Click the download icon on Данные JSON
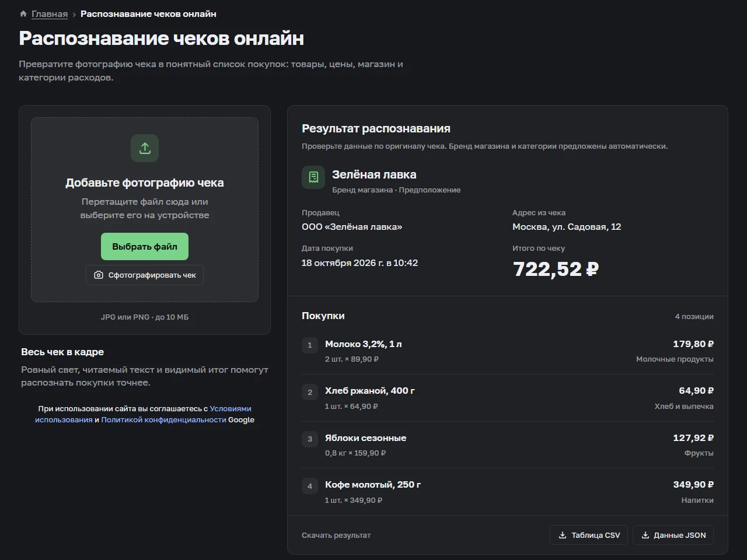The width and height of the screenshot is (747, 560). (x=645, y=535)
